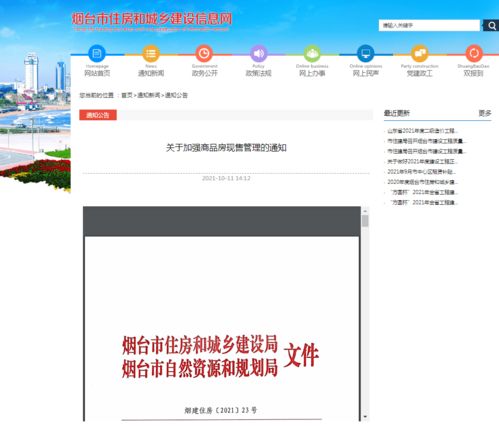Click the red heading 烟台市自然资源和规划局
Image resolution: width=499 pixels, height=426 pixels.
(200, 369)
